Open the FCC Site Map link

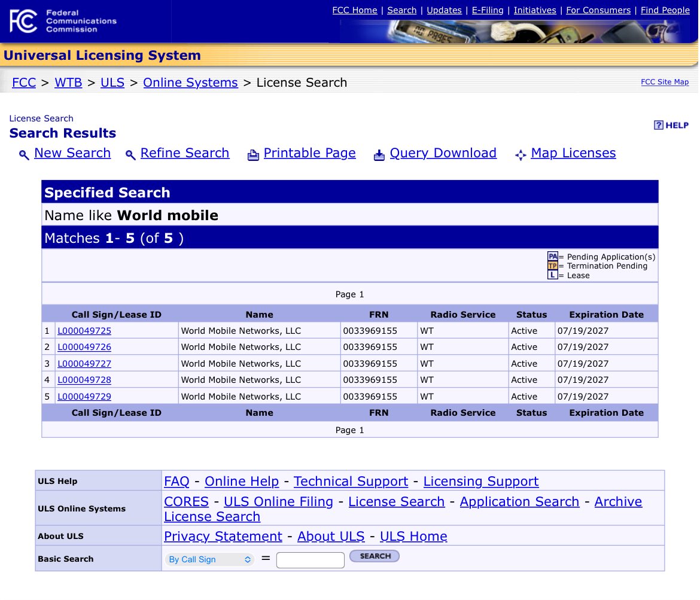(x=665, y=82)
